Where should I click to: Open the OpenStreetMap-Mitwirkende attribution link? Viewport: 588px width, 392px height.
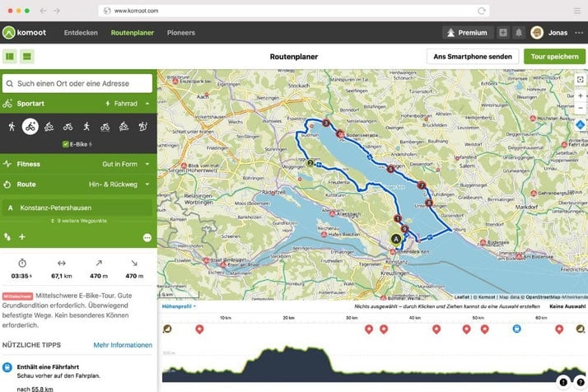pyautogui.click(x=557, y=297)
